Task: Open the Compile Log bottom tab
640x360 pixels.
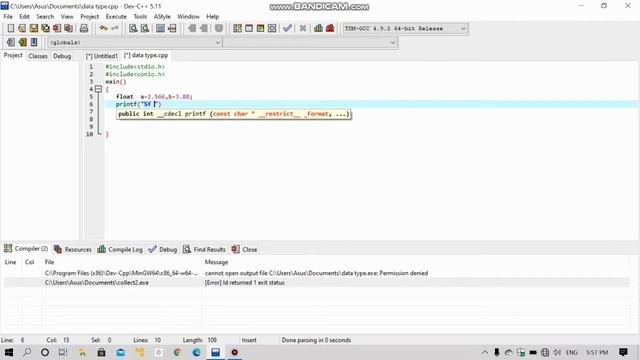Action: point(120,249)
